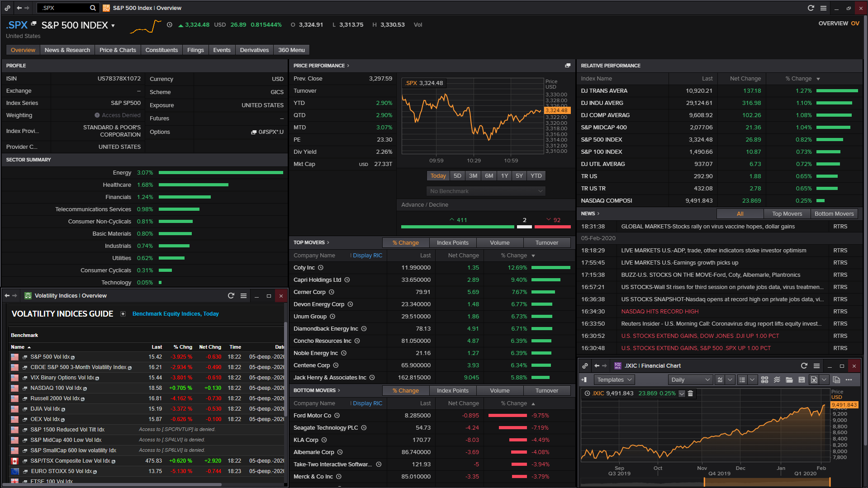Viewport: 868px width, 488px height.
Task: Open the Filings tab
Action: point(195,50)
